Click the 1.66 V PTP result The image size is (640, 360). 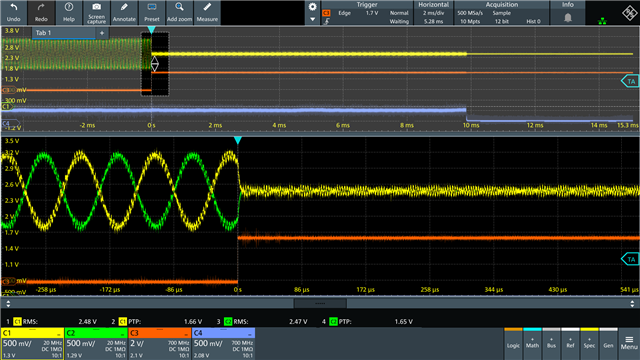(x=193, y=322)
